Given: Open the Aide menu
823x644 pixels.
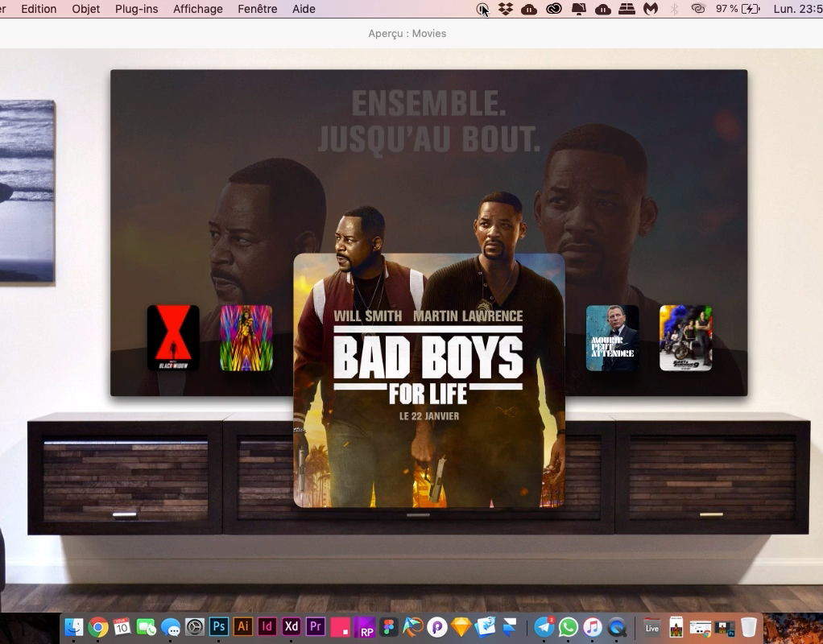Looking at the screenshot, I should click(x=304, y=9).
